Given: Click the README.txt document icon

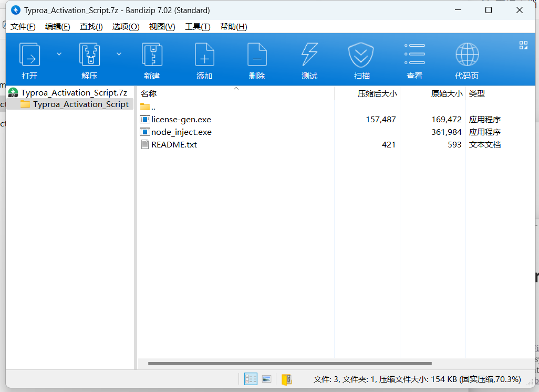Looking at the screenshot, I should pos(144,144).
